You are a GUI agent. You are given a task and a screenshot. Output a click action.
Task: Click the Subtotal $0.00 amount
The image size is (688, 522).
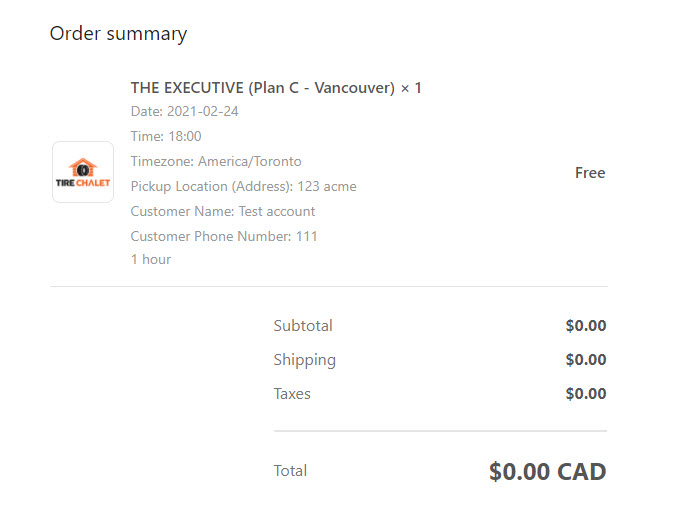coord(586,325)
